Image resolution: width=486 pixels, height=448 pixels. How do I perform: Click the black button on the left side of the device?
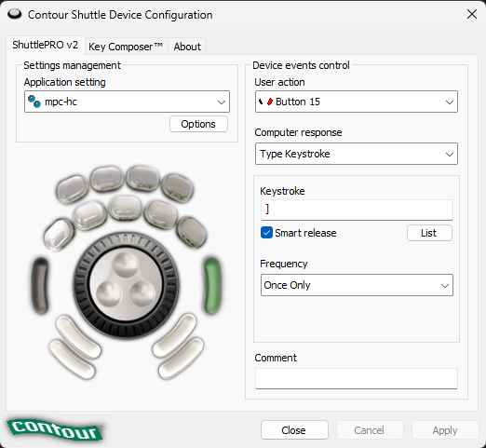[40, 285]
